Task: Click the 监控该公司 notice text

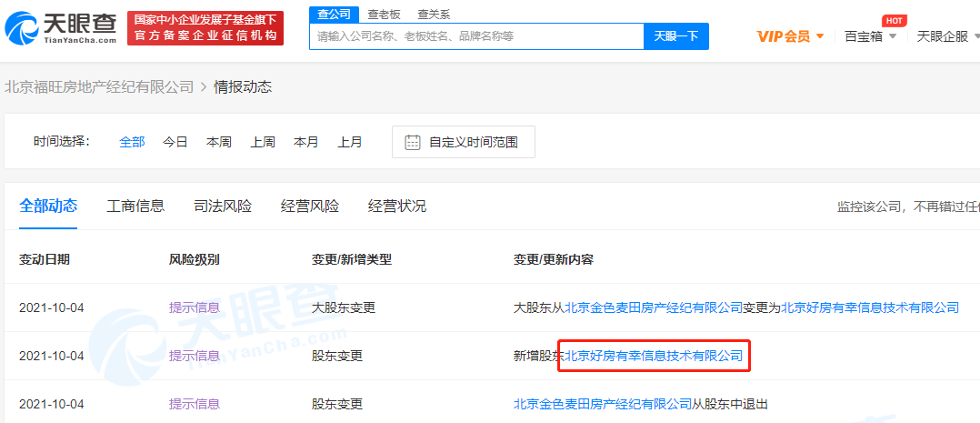Action: click(909, 206)
